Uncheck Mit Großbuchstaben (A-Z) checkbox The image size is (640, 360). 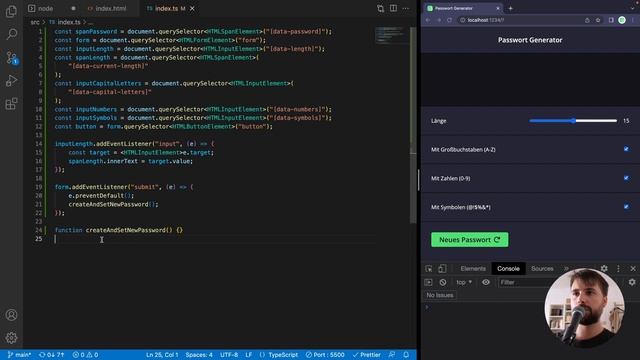pos(626,149)
